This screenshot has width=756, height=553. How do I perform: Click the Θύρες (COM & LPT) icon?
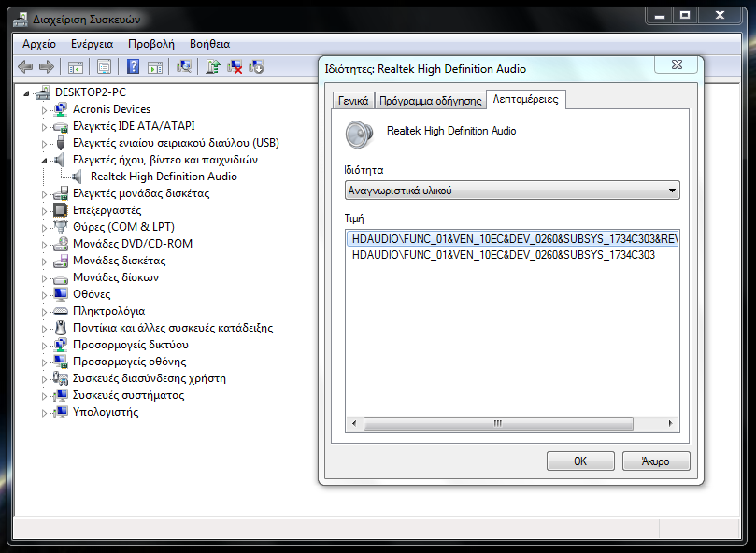(x=60, y=227)
